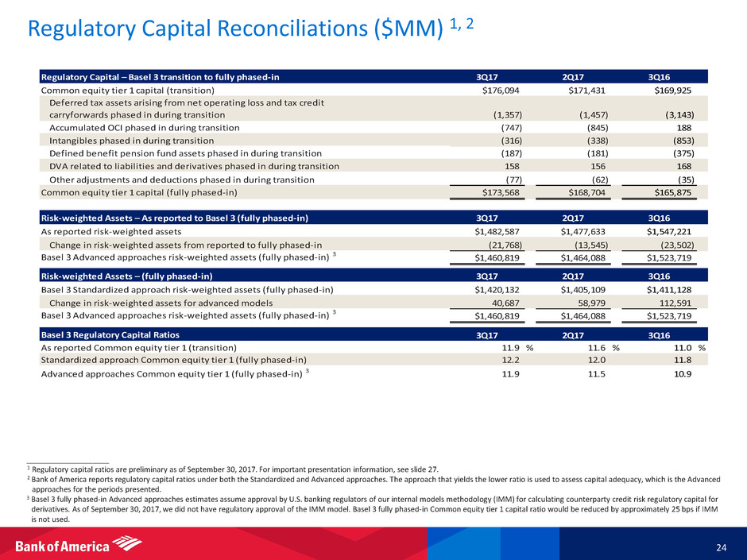Click page number 24 in the footer
Image resolution: width=747 pixels, height=560 pixels.
[x=720, y=546]
